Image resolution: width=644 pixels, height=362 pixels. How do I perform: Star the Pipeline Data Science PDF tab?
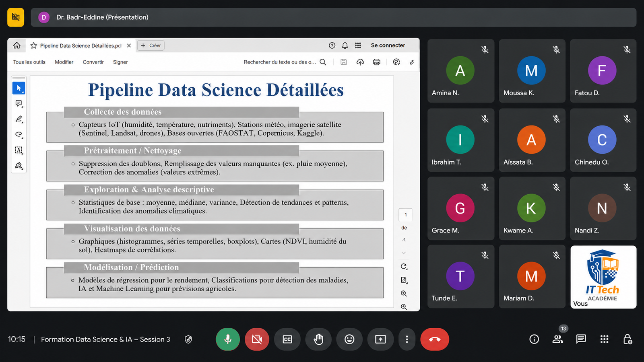pos(34,45)
